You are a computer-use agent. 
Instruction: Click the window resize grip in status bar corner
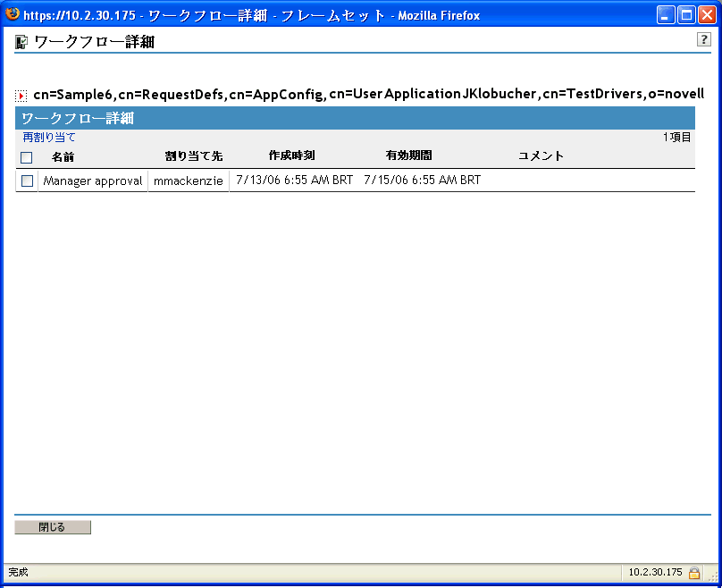tap(713, 575)
